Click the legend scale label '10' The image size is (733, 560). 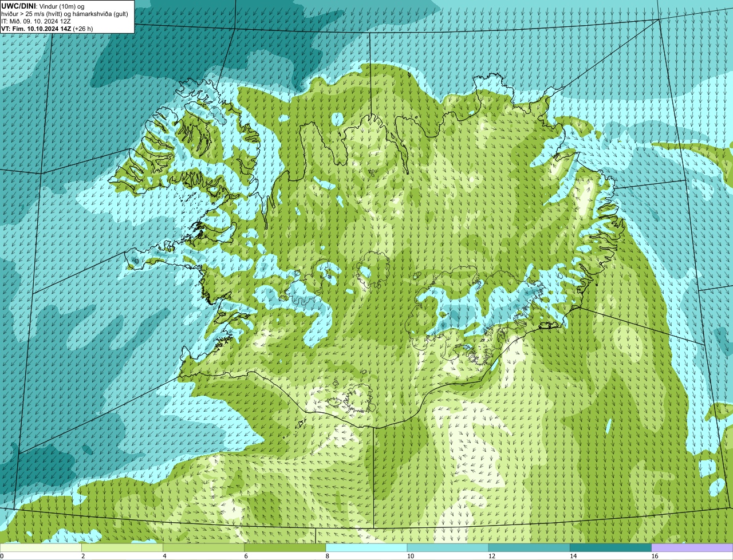(x=410, y=556)
